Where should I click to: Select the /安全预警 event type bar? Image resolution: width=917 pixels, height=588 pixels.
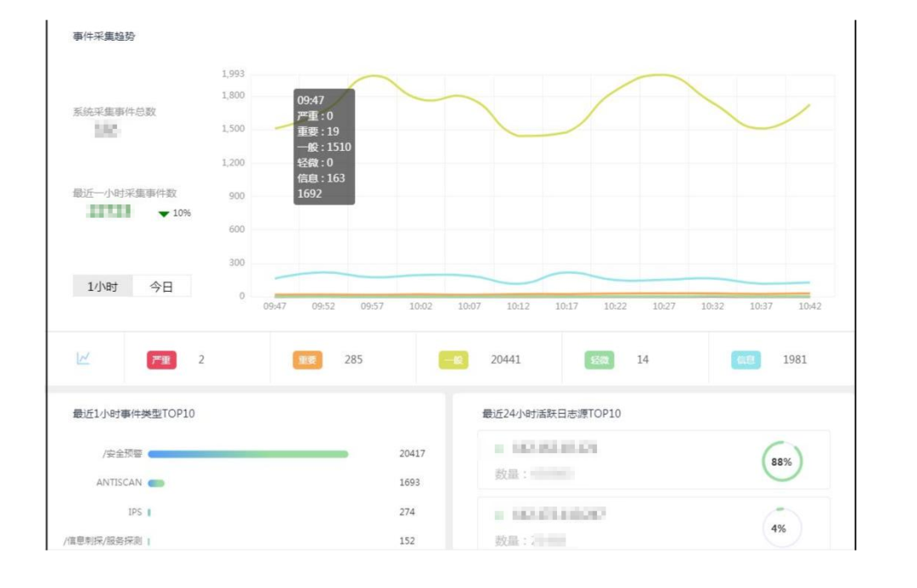tap(248, 454)
